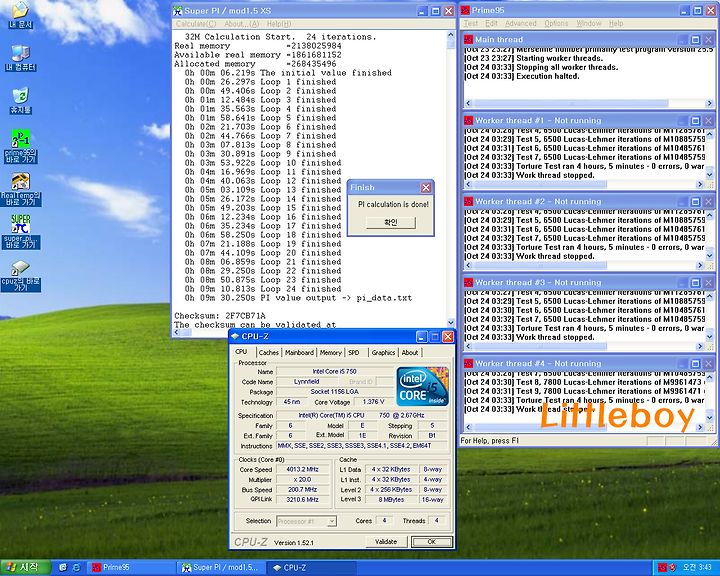Click the Prime95 title bar icon
Screen dimensions: 720x576
click(466, 10)
